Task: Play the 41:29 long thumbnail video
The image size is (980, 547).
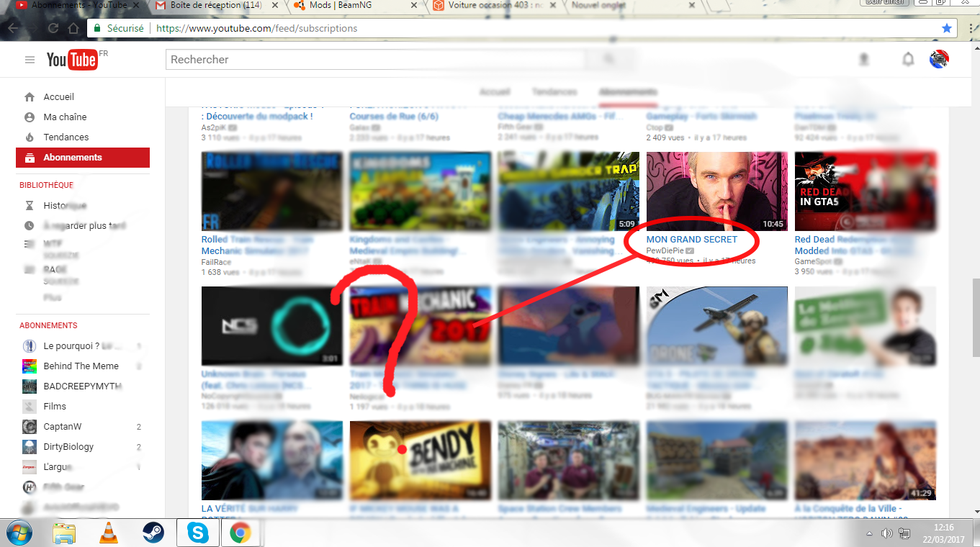Action: click(x=866, y=461)
